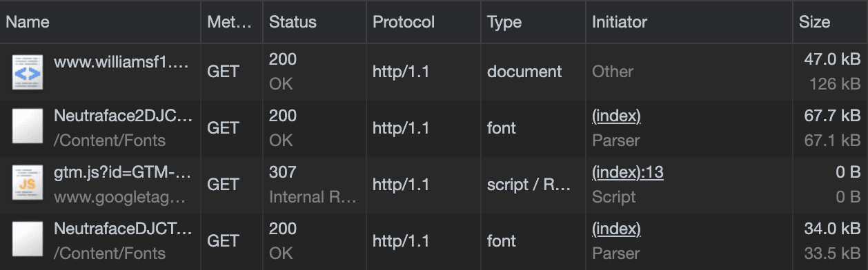The height and width of the screenshot is (270, 868).
Task: Click the Method column header
Action: point(232,21)
